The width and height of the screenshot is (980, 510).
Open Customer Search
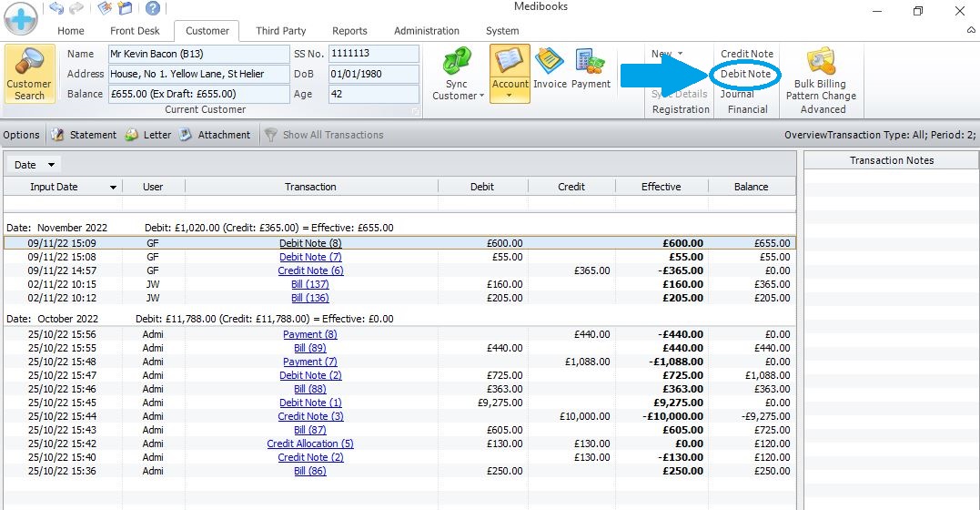click(29, 74)
